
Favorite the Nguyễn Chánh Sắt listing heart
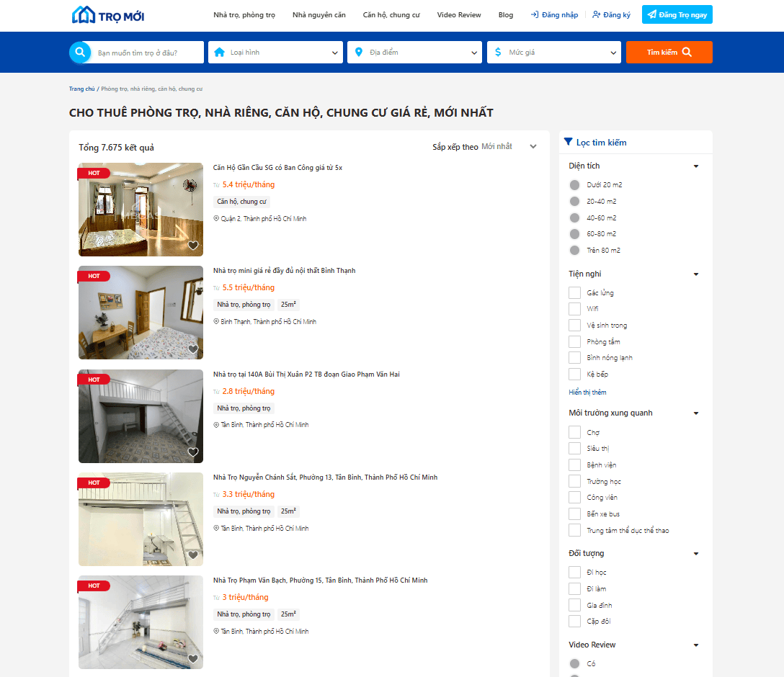point(193,555)
